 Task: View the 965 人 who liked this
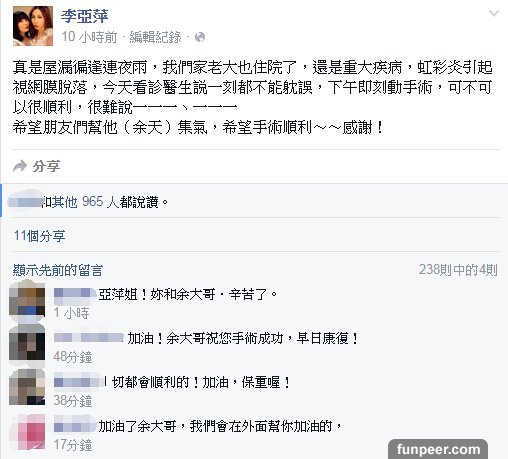[100, 202]
